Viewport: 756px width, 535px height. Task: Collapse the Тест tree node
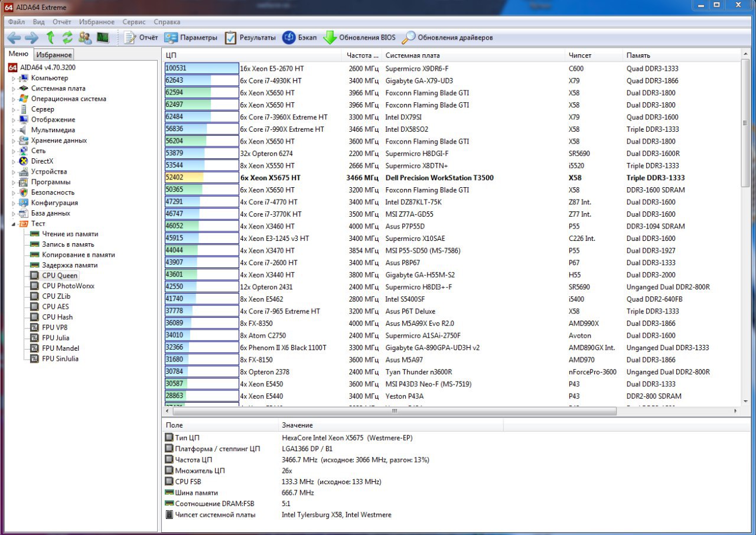tap(14, 224)
